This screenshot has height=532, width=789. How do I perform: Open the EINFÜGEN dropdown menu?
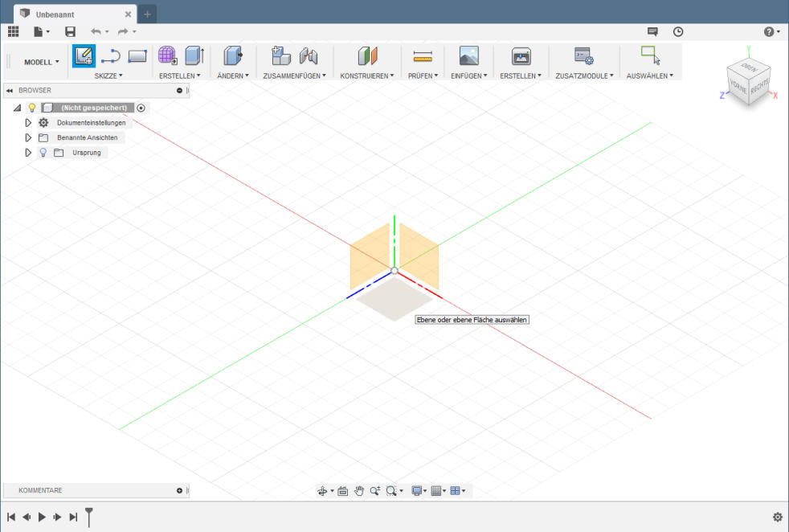point(469,76)
